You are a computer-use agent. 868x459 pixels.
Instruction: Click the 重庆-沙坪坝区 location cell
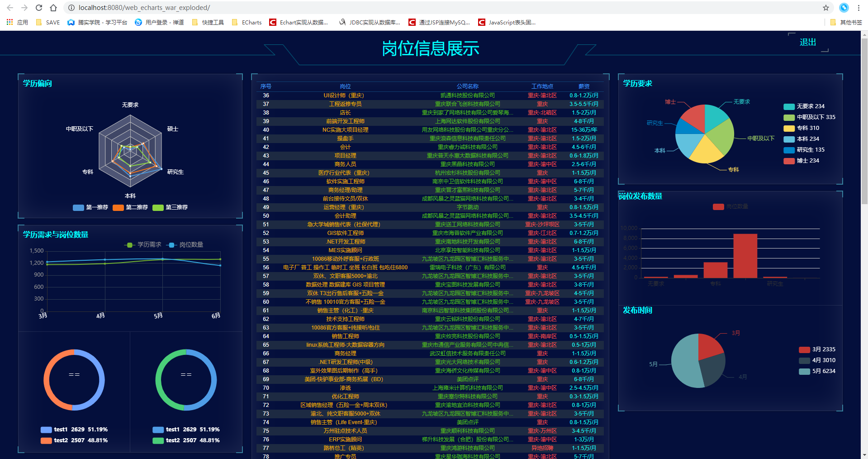click(x=542, y=225)
